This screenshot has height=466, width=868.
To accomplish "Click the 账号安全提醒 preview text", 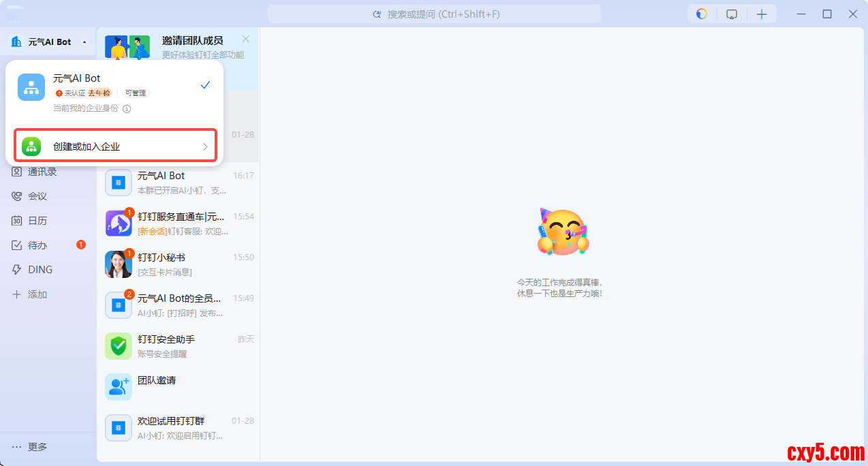I will point(162,354).
